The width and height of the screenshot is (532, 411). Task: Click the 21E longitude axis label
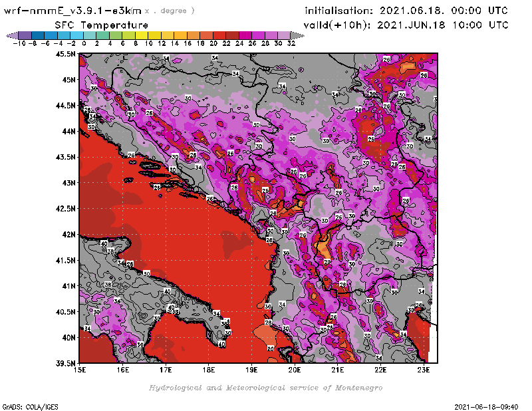[338, 370]
